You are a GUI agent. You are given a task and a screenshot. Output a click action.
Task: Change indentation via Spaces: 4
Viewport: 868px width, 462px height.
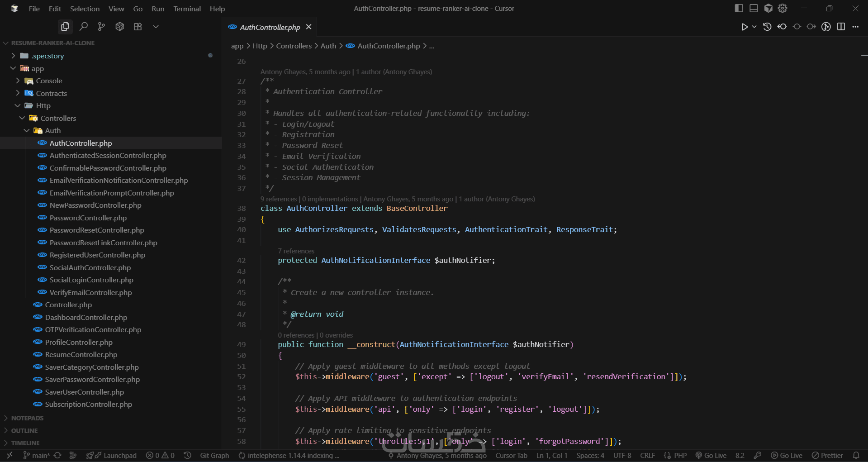(590, 455)
